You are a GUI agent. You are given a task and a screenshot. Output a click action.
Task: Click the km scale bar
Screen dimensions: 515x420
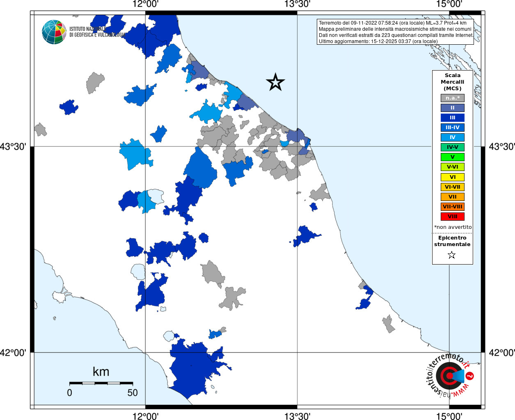pyautogui.click(x=101, y=383)
